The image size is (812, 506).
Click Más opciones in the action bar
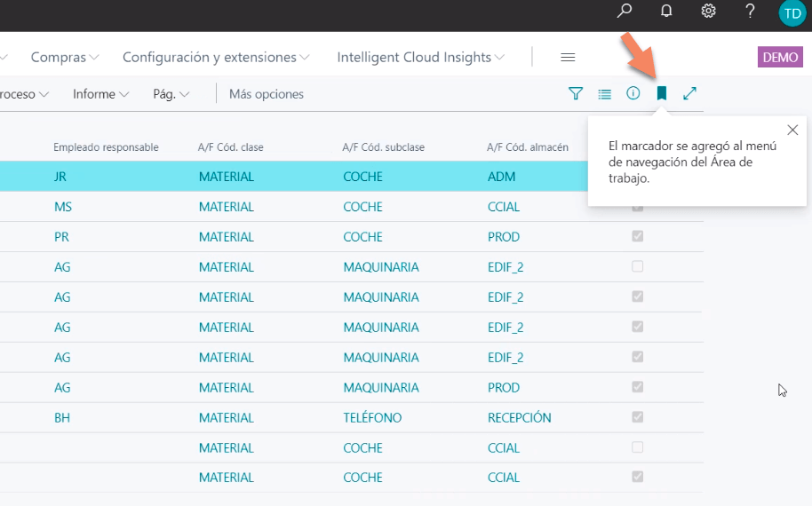pyautogui.click(x=267, y=94)
